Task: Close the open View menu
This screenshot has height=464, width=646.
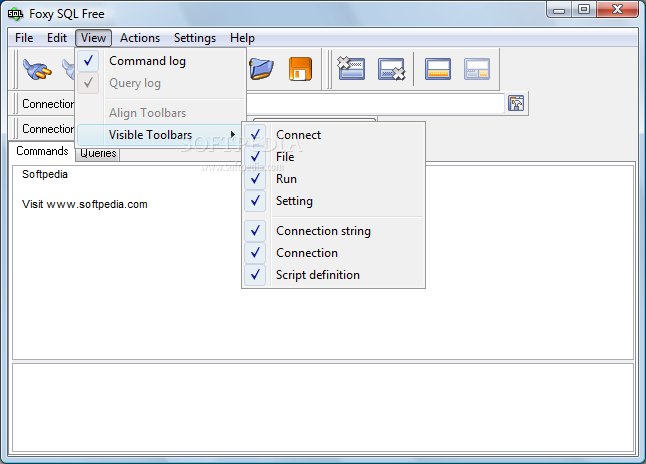Action: click(94, 38)
